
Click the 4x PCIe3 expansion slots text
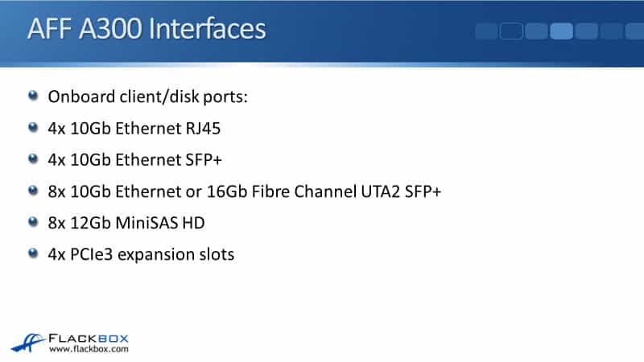[x=141, y=254]
